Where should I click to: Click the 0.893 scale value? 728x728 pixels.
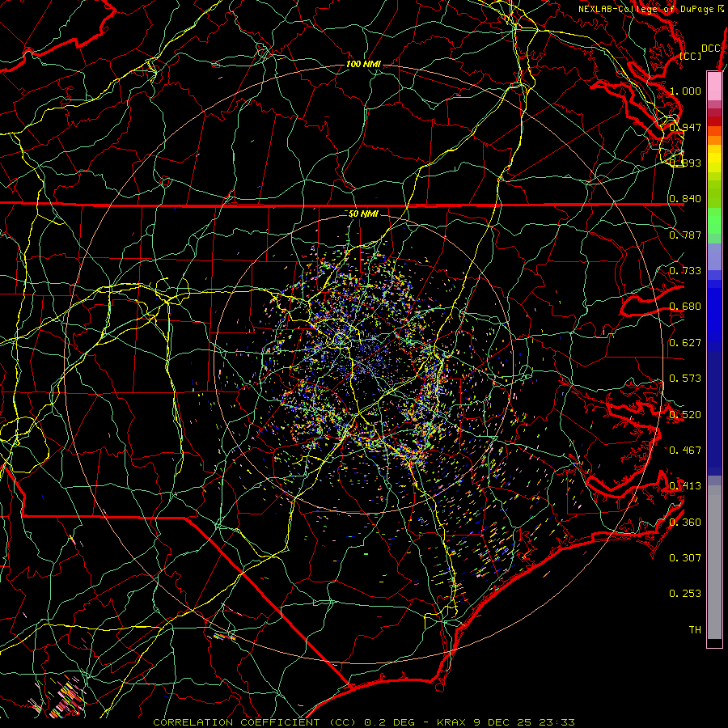point(685,163)
